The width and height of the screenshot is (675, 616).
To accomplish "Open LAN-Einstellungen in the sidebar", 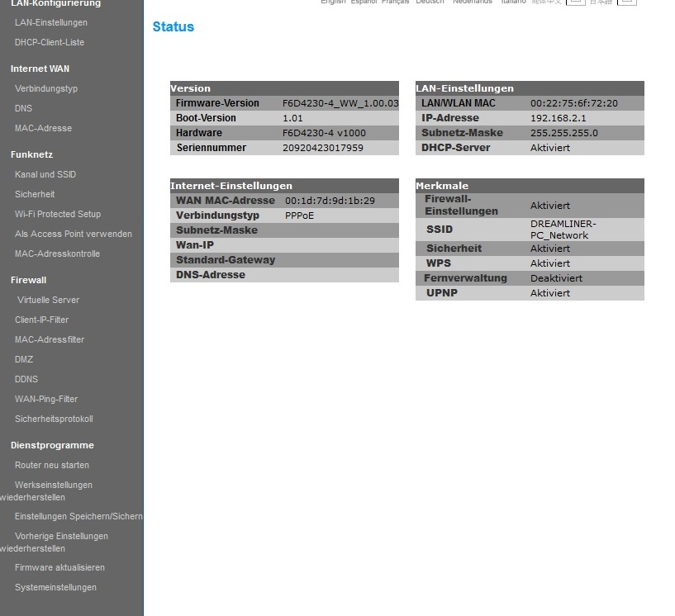I will (x=50, y=22).
